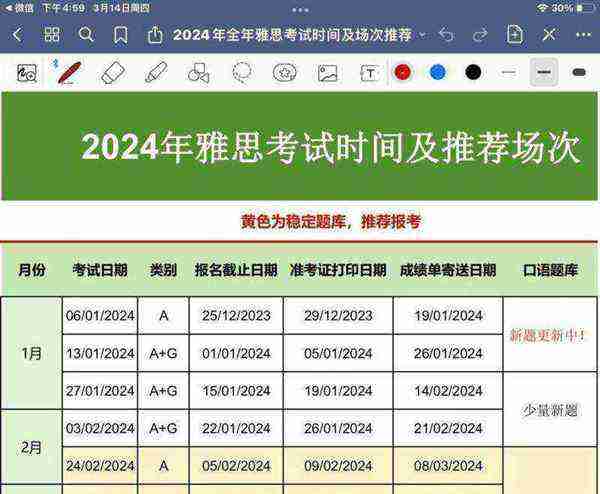Select the Text box tool

[x=370, y=73]
